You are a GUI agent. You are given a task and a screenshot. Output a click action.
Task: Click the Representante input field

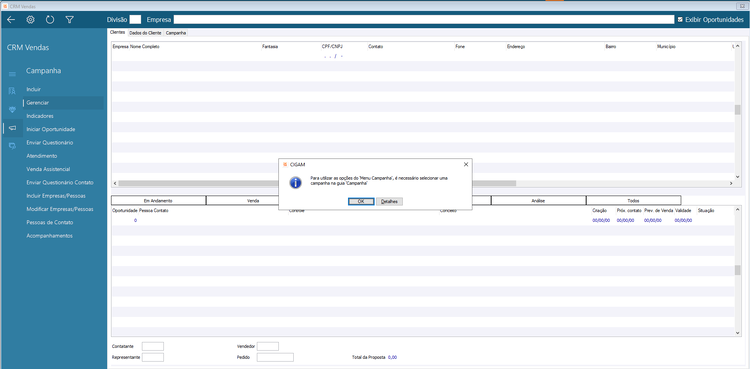[153, 358]
